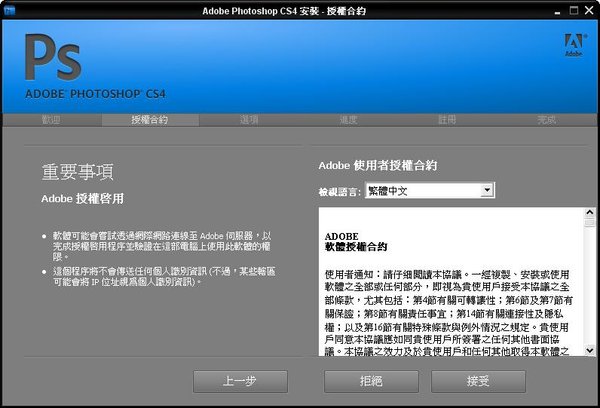
Task: Select the 授權合約 step tab
Action: pyautogui.click(x=150, y=120)
